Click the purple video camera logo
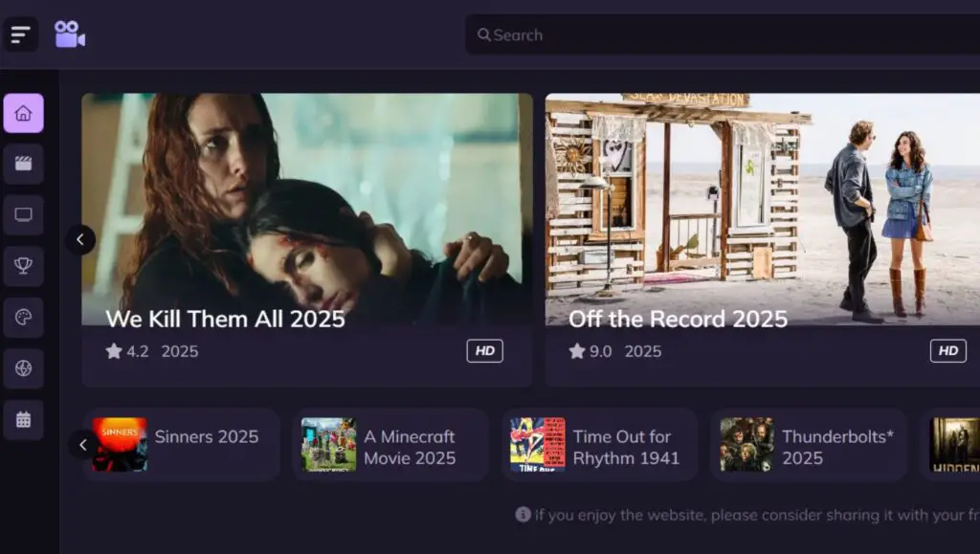 click(69, 34)
